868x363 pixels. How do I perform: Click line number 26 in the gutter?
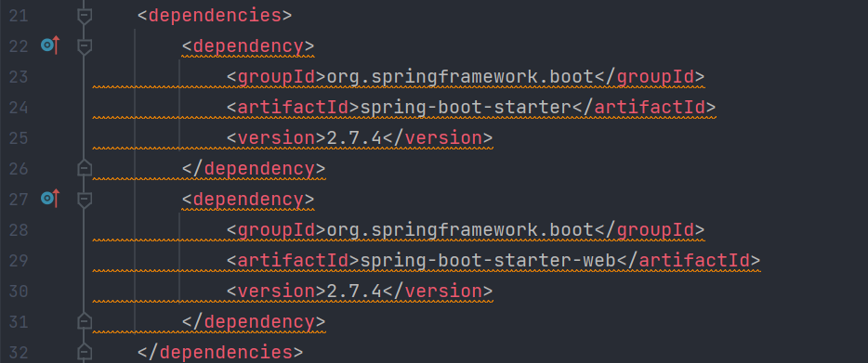pos(19,168)
